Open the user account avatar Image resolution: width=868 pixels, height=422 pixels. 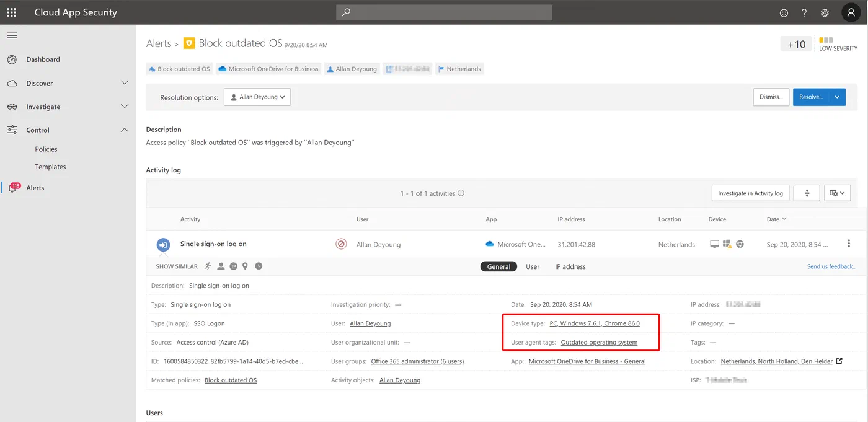pos(851,12)
